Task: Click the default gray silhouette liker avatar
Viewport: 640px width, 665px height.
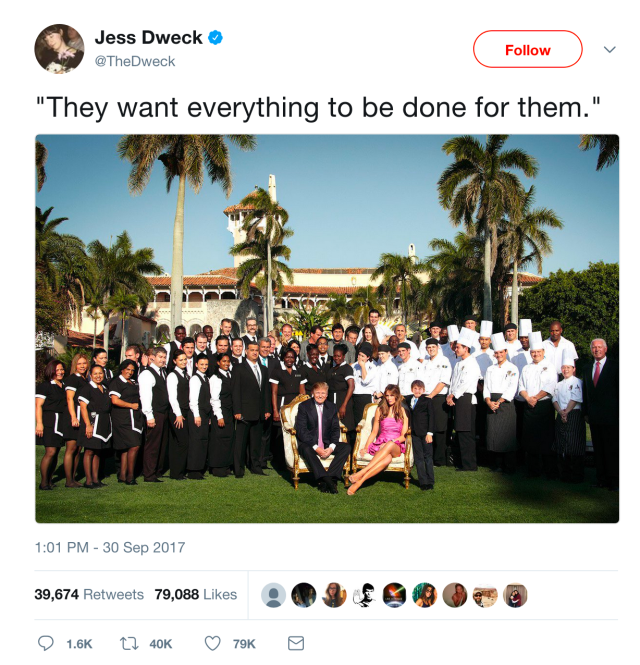Action: pos(273,595)
